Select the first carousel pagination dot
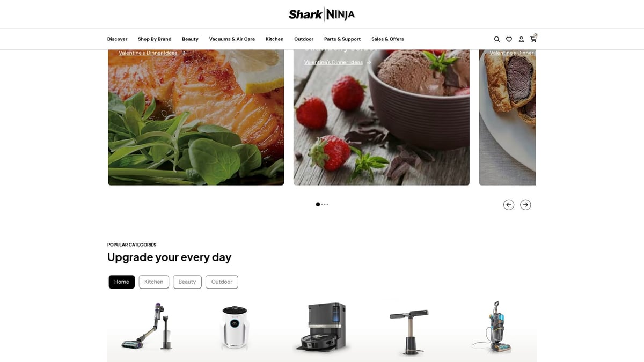The height and width of the screenshot is (362, 644). tap(318, 204)
